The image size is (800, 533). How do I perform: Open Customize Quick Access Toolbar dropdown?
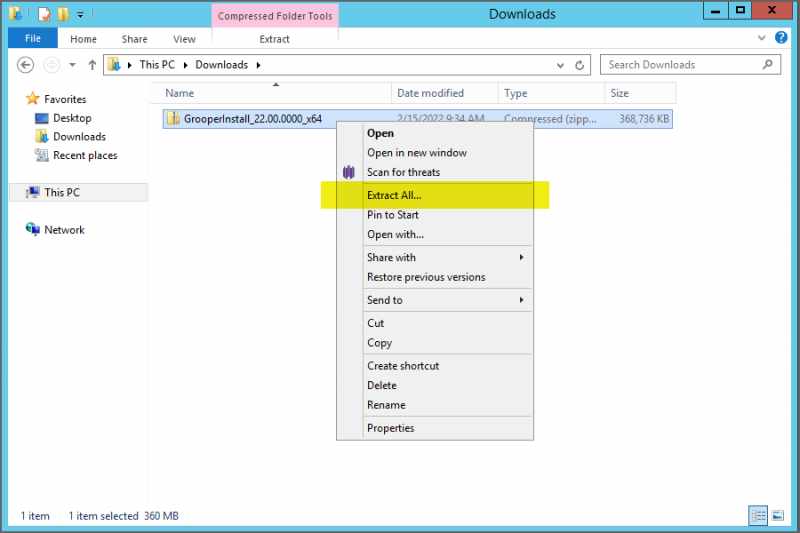click(81, 15)
